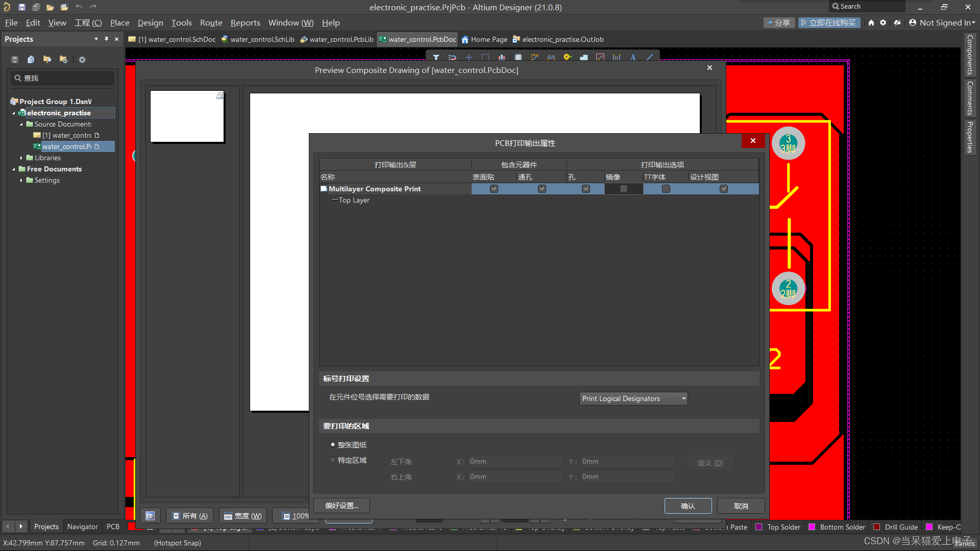Screen dimensions: 980x551
Task: Click the Top Solder layer color swatch
Action: coord(759,527)
